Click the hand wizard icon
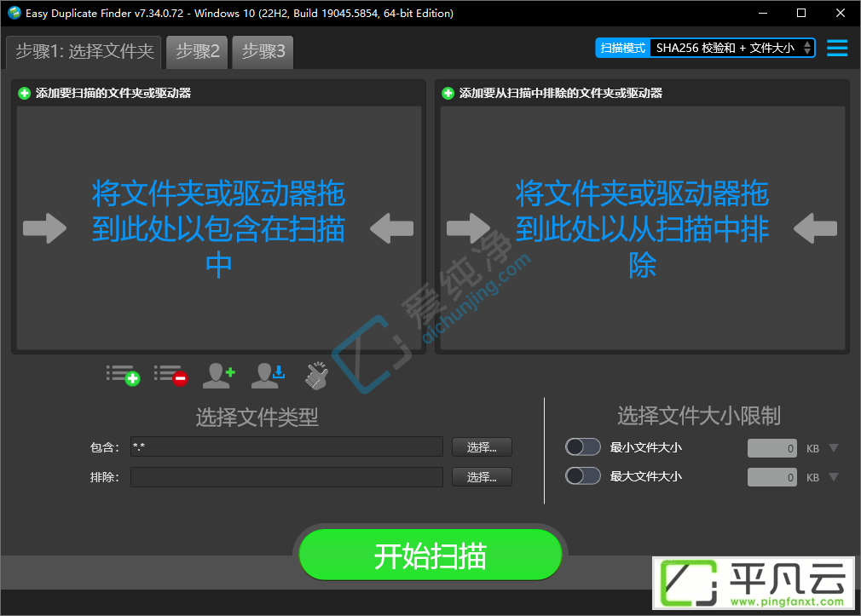The height and width of the screenshot is (616, 861). [x=317, y=376]
